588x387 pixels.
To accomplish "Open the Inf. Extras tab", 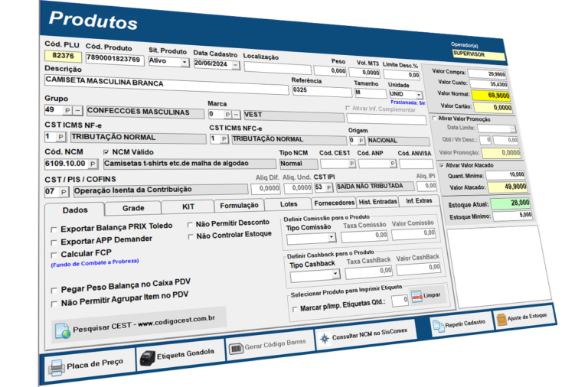I will (419, 201).
